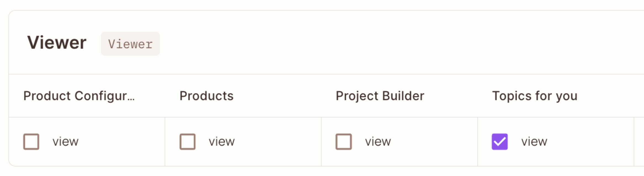Click the view label under Topics for you

(x=534, y=142)
